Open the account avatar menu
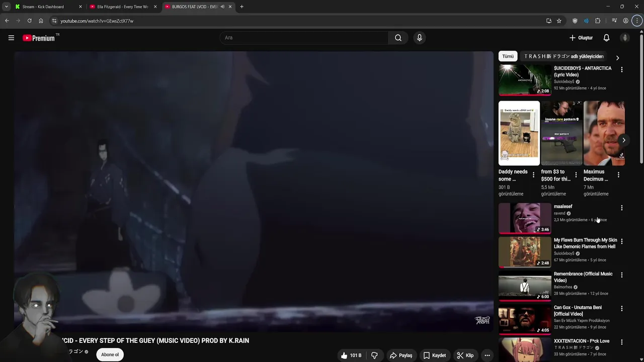Screen dimensions: 644x362 [625, 38]
